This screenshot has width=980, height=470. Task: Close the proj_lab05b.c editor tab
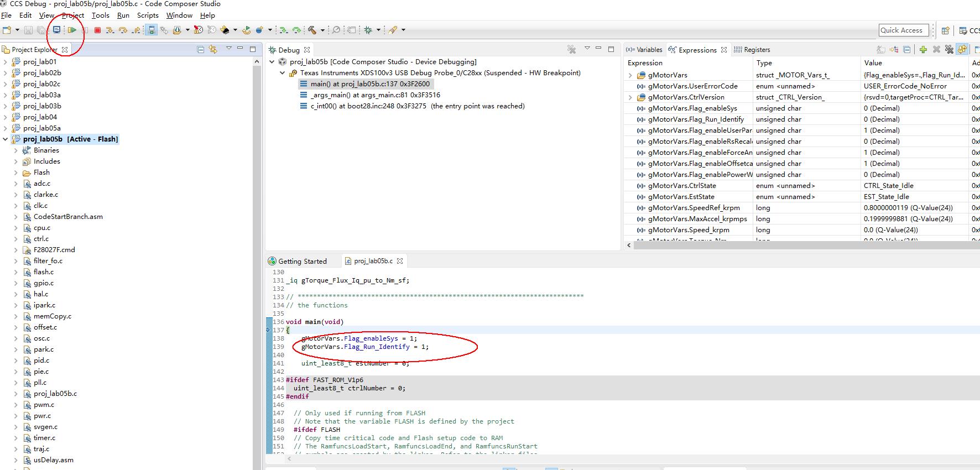tap(400, 261)
